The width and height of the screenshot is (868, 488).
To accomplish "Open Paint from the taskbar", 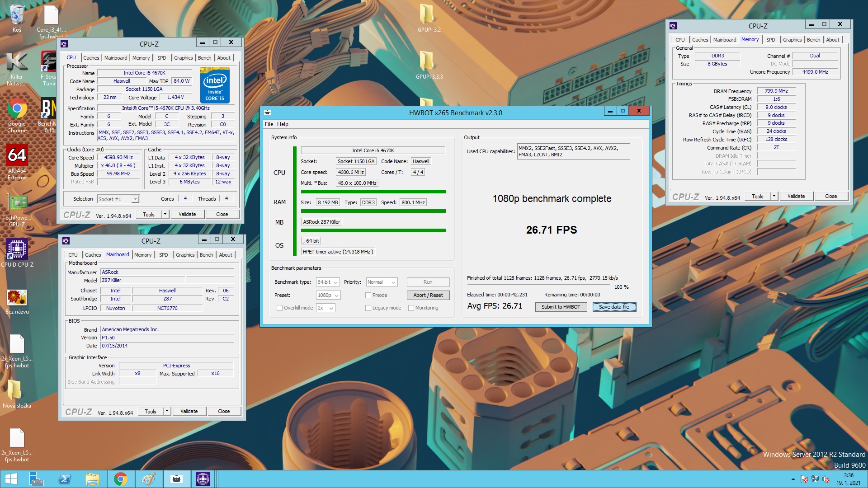I will tap(148, 479).
